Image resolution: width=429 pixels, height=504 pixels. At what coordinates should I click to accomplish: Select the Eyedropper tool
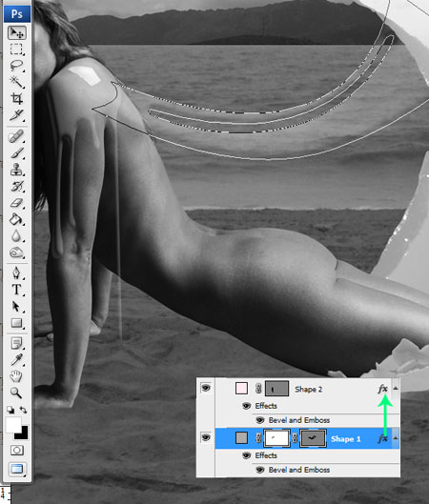pos(17,360)
